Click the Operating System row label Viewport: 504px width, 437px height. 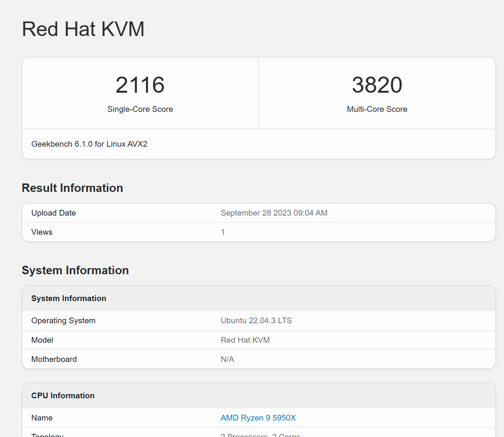click(63, 321)
